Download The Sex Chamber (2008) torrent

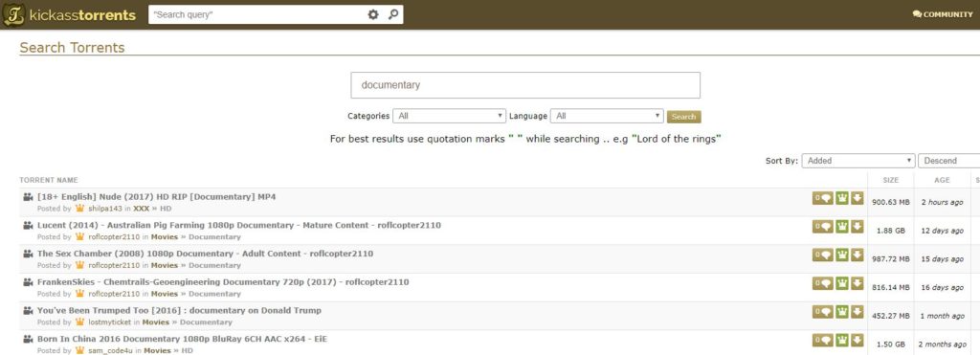857,255
